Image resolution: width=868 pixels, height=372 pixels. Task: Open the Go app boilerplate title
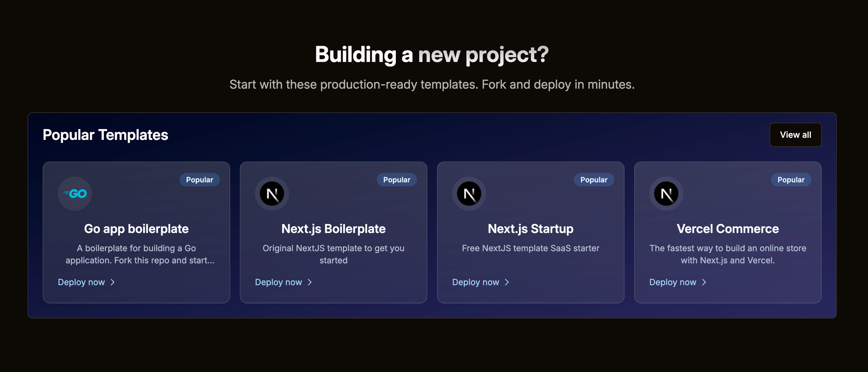coord(136,229)
